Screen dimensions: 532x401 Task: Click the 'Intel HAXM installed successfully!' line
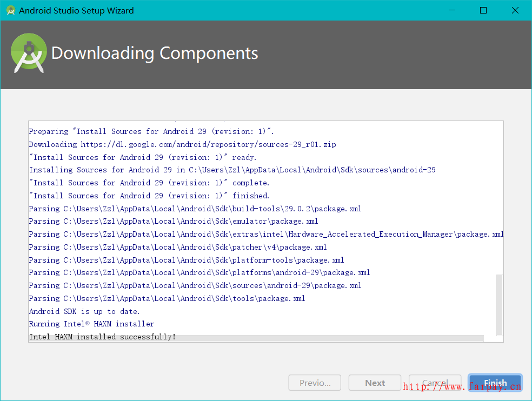click(x=102, y=337)
